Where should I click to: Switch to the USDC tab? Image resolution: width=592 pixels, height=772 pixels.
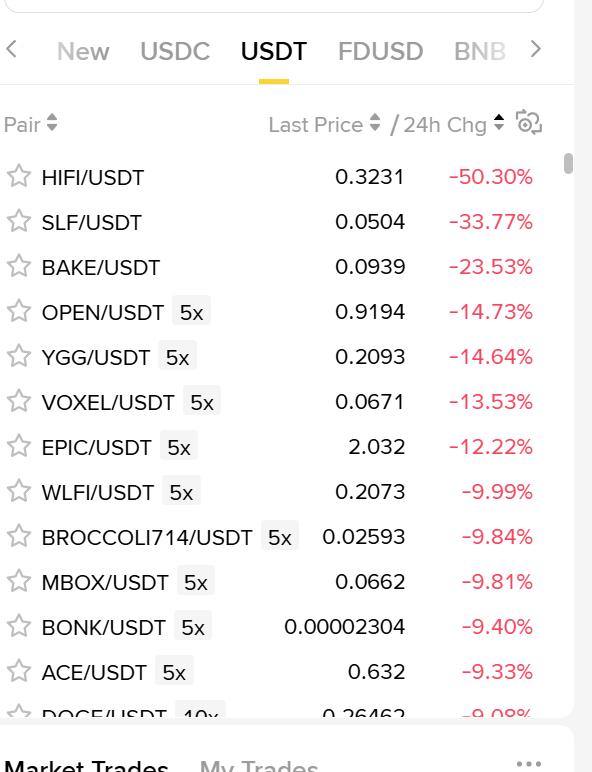(175, 51)
